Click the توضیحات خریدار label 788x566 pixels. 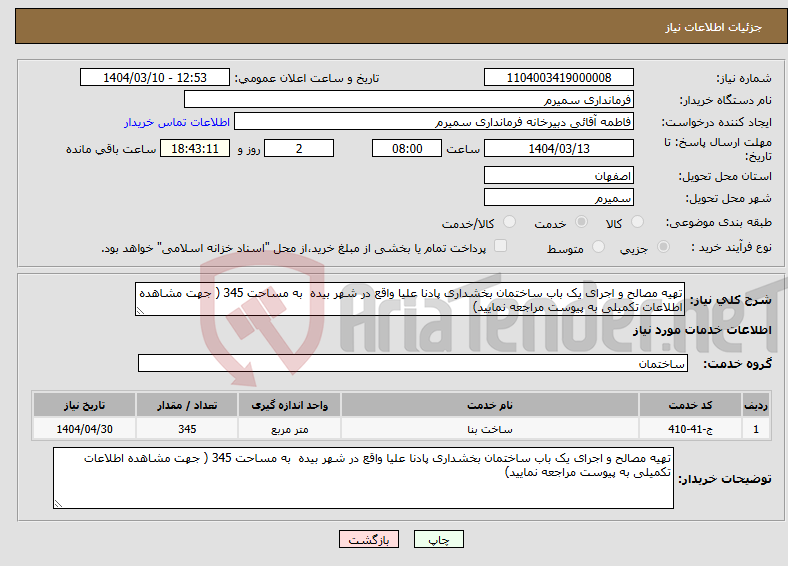coord(725,479)
